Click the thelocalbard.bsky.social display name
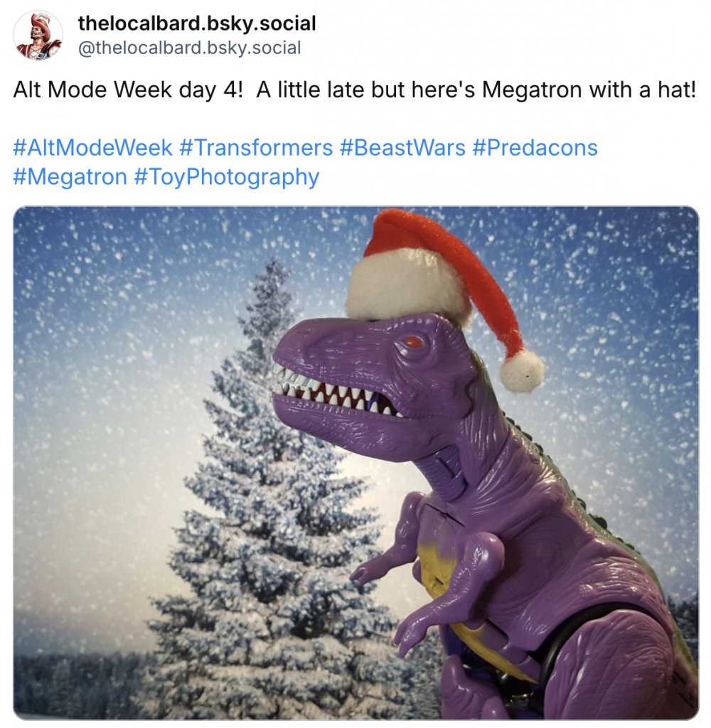Viewport: 711px width, 728px height. [x=197, y=23]
